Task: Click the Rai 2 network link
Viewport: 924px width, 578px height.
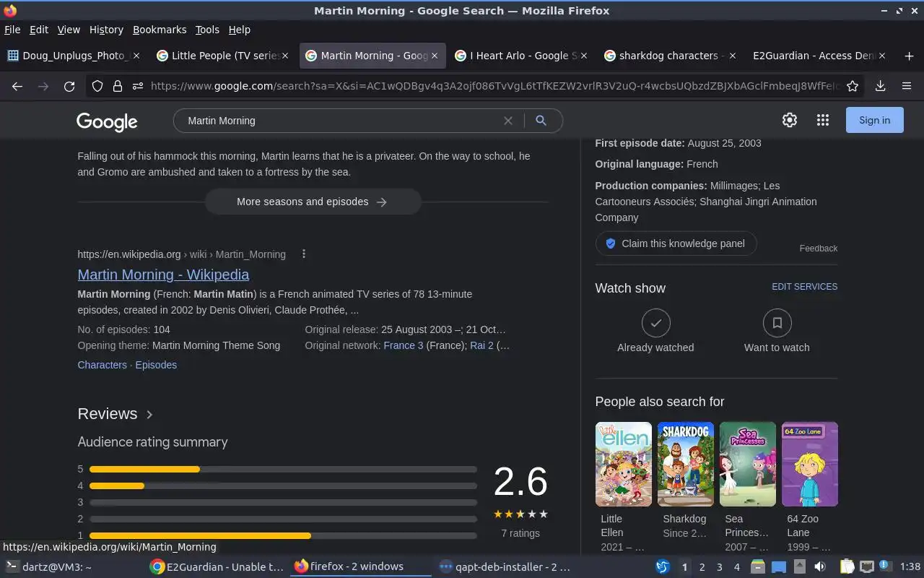Action: [x=481, y=345]
